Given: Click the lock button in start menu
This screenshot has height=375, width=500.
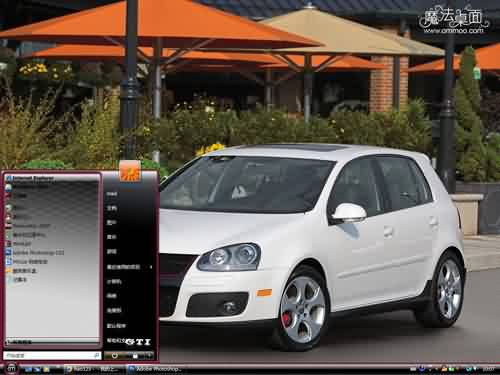Looking at the screenshot, I should pos(135,356).
